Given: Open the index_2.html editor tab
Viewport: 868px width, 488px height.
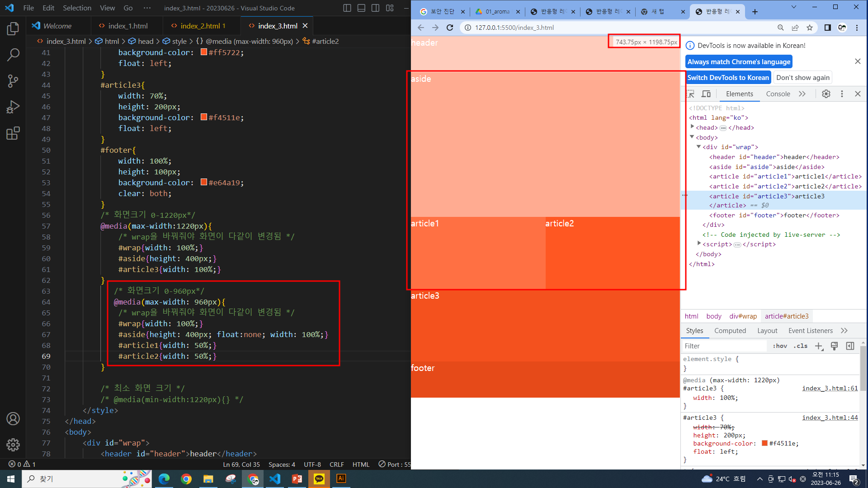Looking at the screenshot, I should (x=200, y=26).
